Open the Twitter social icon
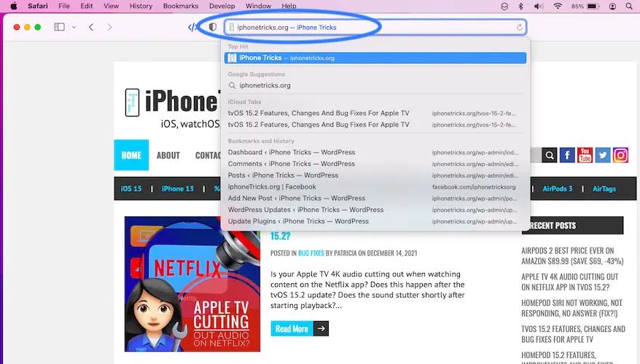 coord(603,155)
